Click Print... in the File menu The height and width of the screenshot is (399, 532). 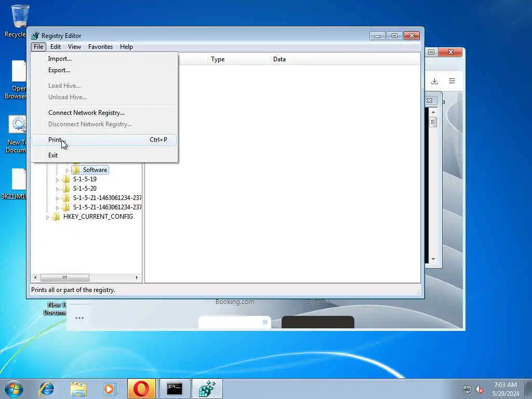point(104,139)
